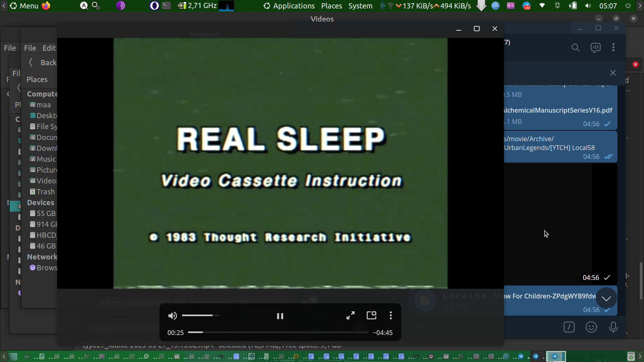
Task: Switch the video to fullscreen mode
Action: coord(351,316)
